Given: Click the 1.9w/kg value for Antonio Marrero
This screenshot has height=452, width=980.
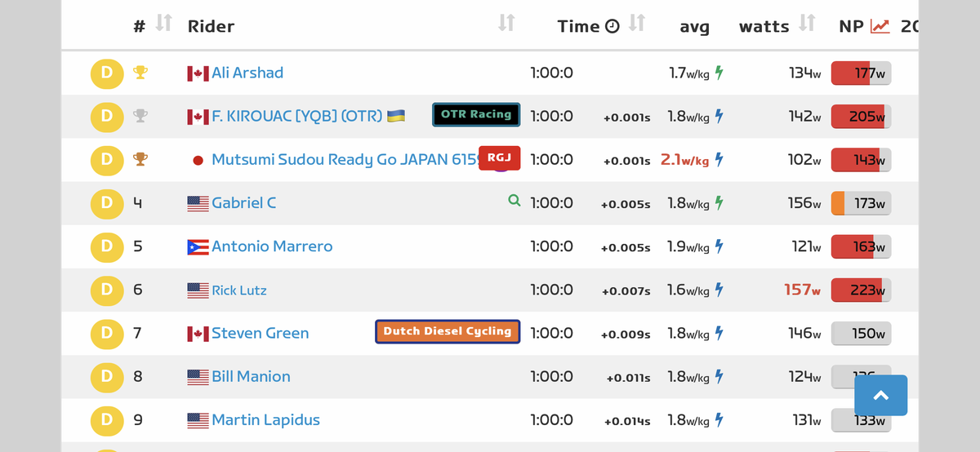Looking at the screenshot, I should (x=688, y=246).
